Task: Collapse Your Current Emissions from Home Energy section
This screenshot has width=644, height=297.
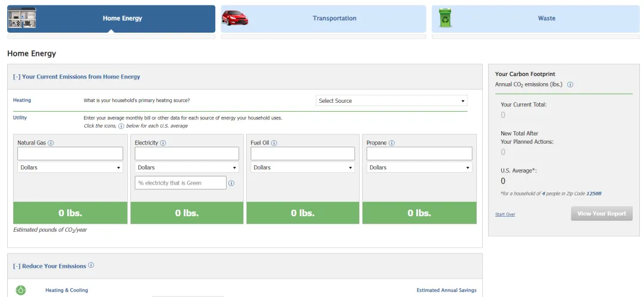Action: pyautogui.click(x=17, y=77)
